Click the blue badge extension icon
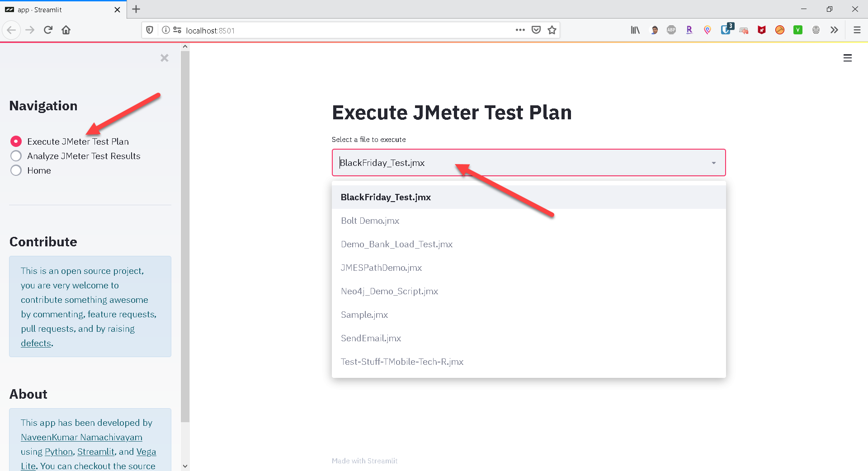The height and width of the screenshot is (471, 868). pos(726,29)
